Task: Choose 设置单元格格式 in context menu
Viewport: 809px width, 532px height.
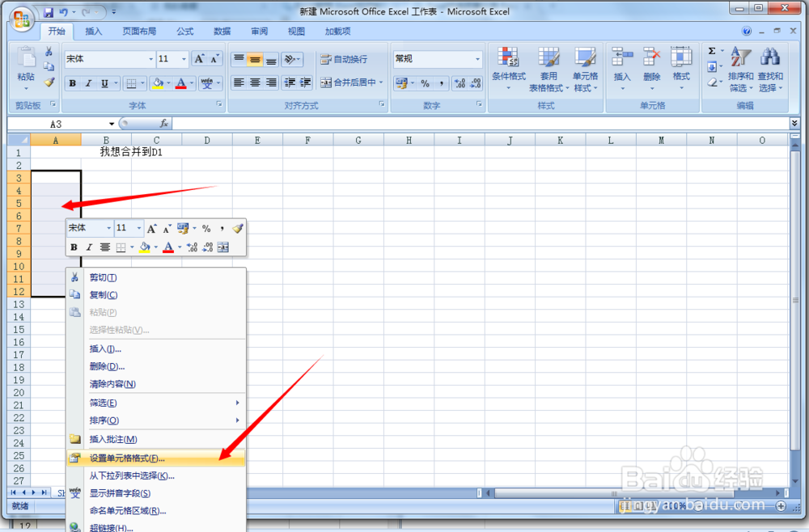Action: coord(156,458)
